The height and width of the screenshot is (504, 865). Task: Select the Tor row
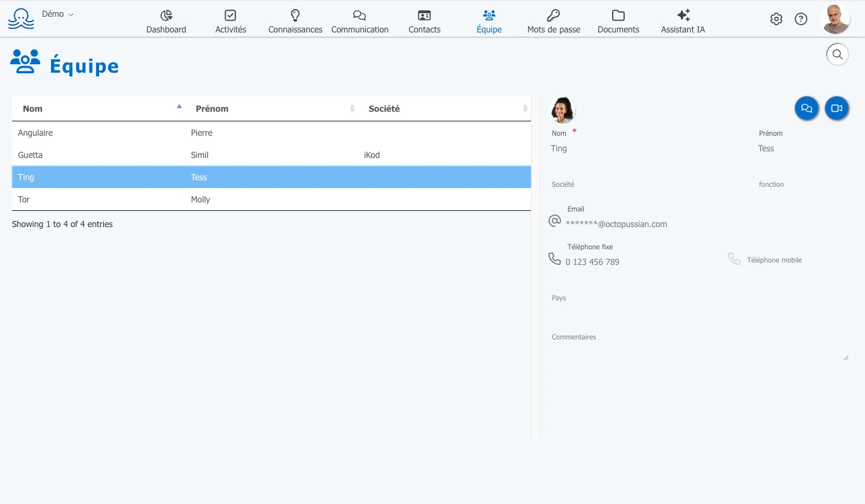pyautogui.click(x=272, y=199)
